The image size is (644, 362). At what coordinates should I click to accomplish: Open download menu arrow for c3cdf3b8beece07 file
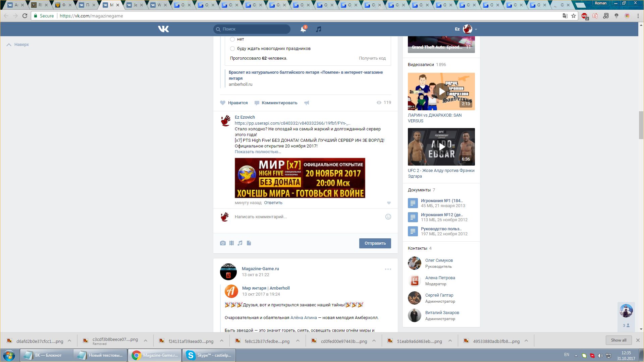[146, 341]
